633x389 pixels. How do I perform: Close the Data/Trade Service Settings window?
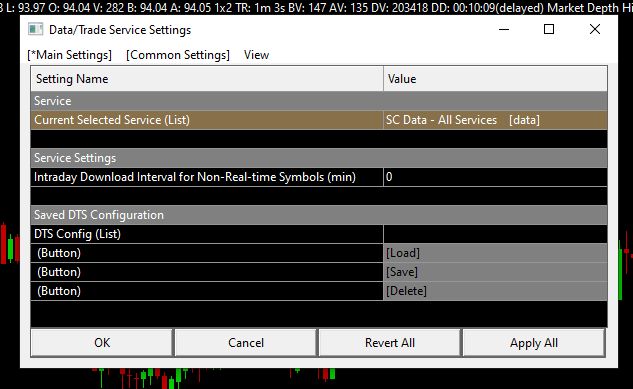[x=595, y=29]
